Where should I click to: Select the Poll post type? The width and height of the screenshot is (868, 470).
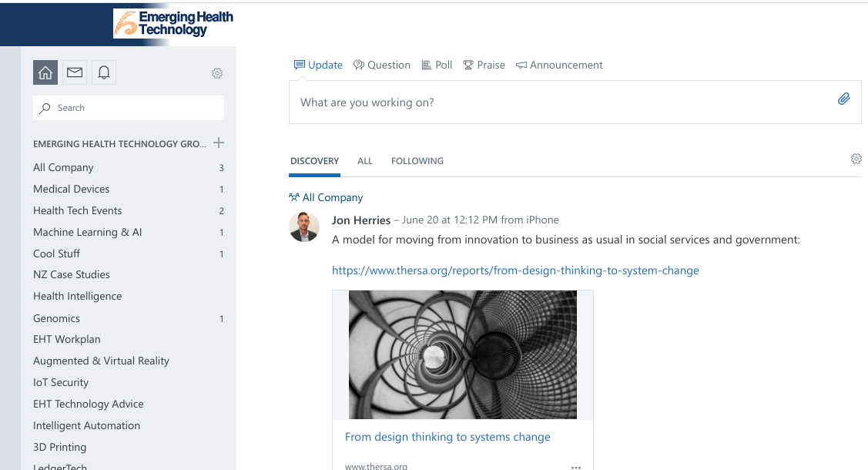(437, 65)
